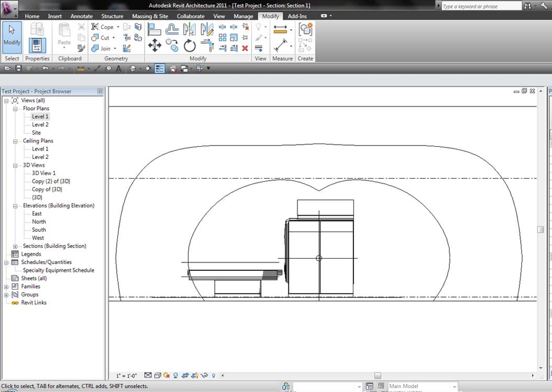This screenshot has width=552, height=392.
Task: Expand the Families tree node
Action: pyautogui.click(x=6, y=287)
